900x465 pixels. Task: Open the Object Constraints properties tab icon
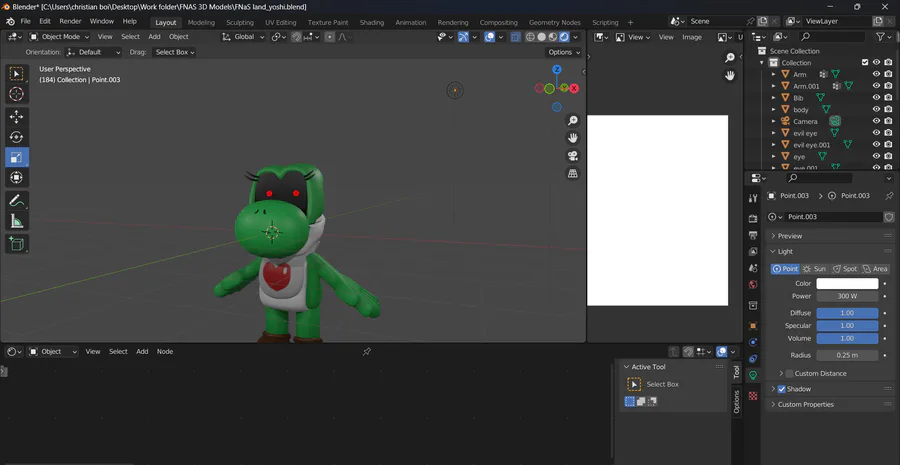[753, 359]
